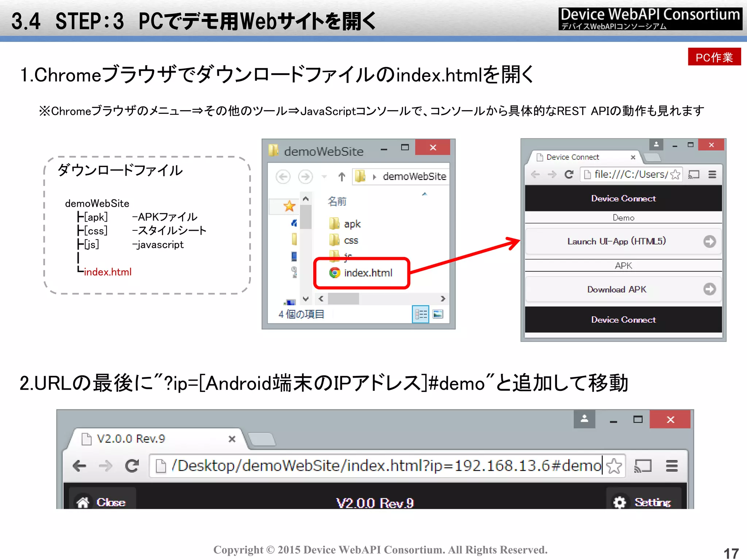Click horizontal scrollbar thumb in explorer file list
This screenshot has width=747, height=560.
(343, 299)
